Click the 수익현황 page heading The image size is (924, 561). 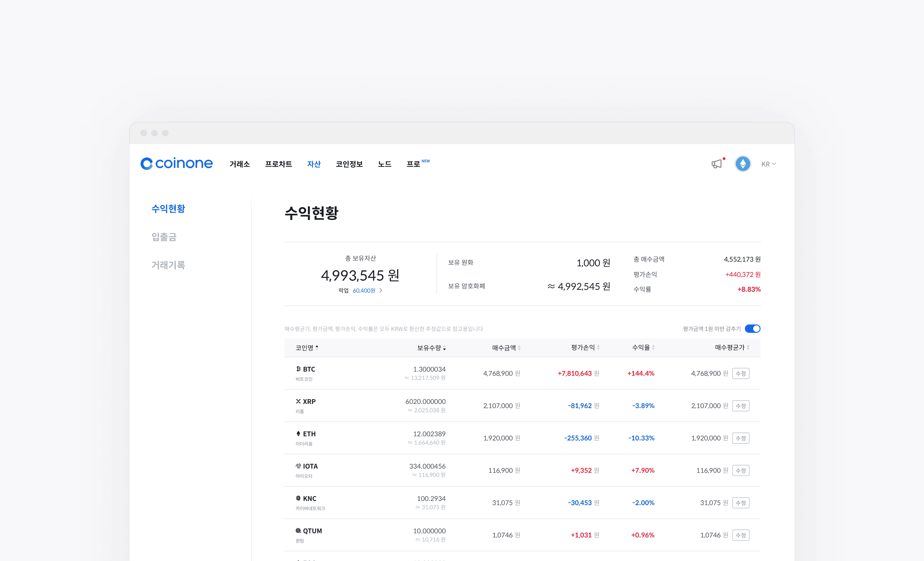click(x=312, y=213)
